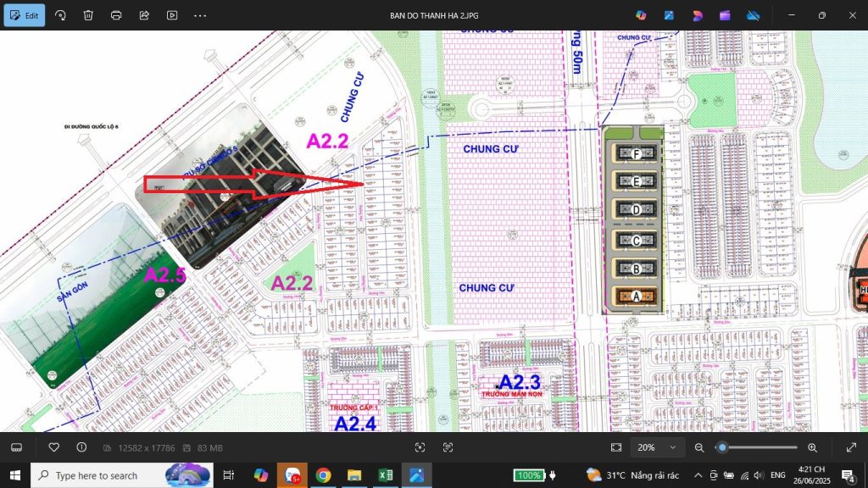Switch to Google Chrome on the taskbar
The width and height of the screenshot is (868, 488).
click(x=323, y=475)
